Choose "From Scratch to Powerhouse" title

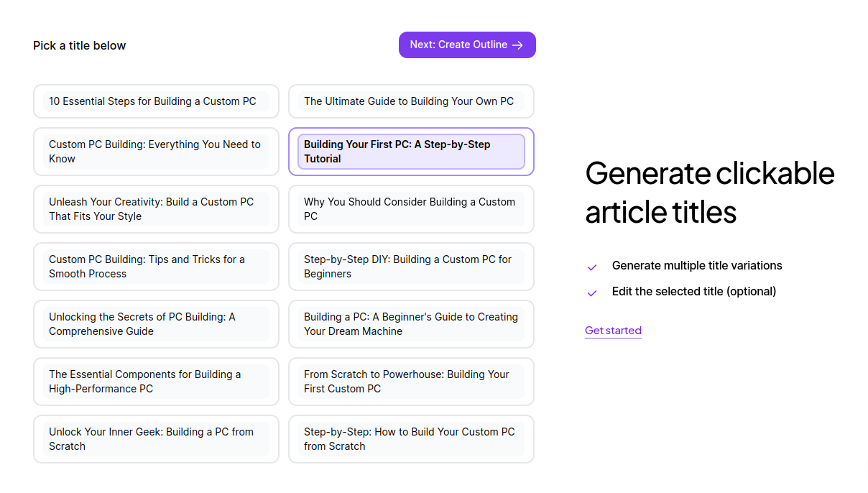(410, 382)
